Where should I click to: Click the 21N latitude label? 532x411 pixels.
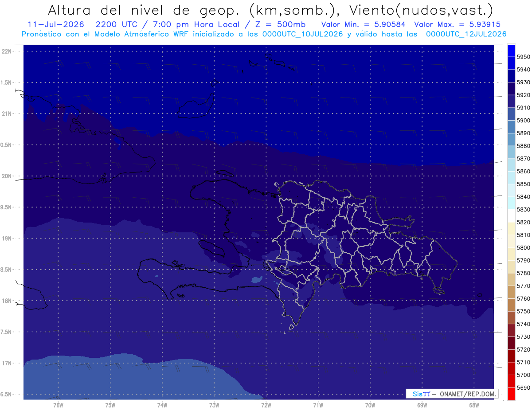pyautogui.click(x=7, y=114)
